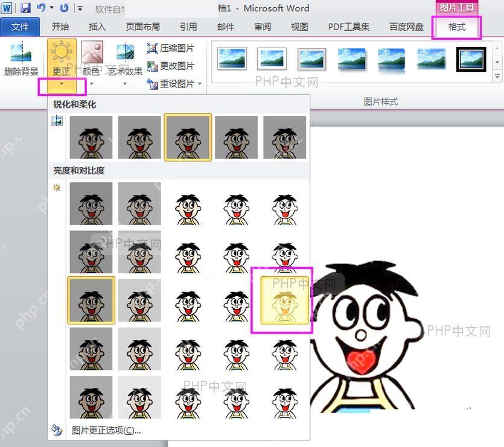Switch to the Home (开始) tab
Screen dimensions: 504x447
click(x=60, y=27)
